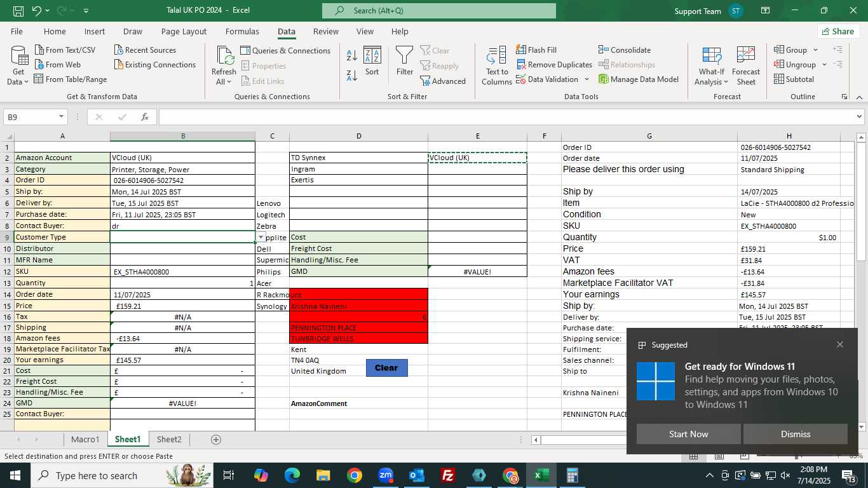
Task: Switch to the Home tab
Action: click(x=55, y=31)
